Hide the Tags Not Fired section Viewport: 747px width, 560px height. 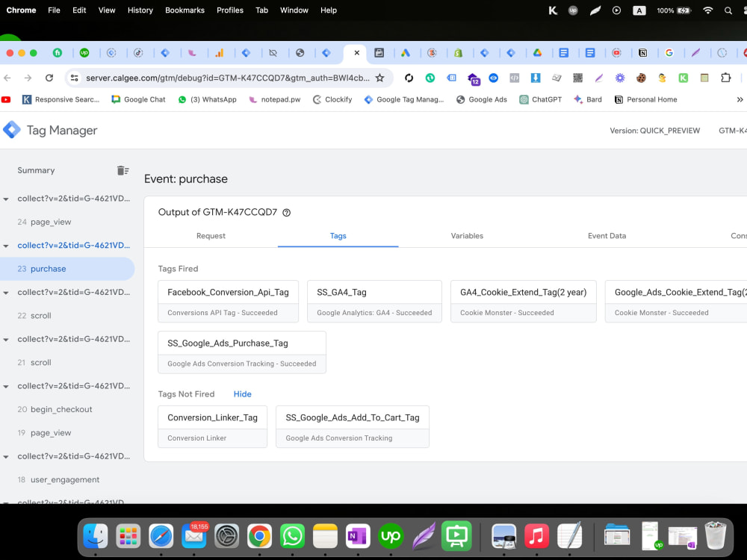point(242,393)
